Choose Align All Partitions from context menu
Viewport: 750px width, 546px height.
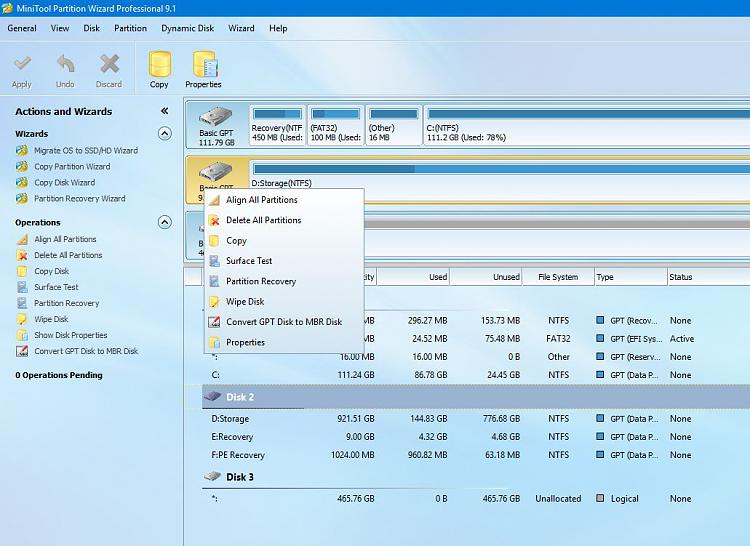point(284,200)
